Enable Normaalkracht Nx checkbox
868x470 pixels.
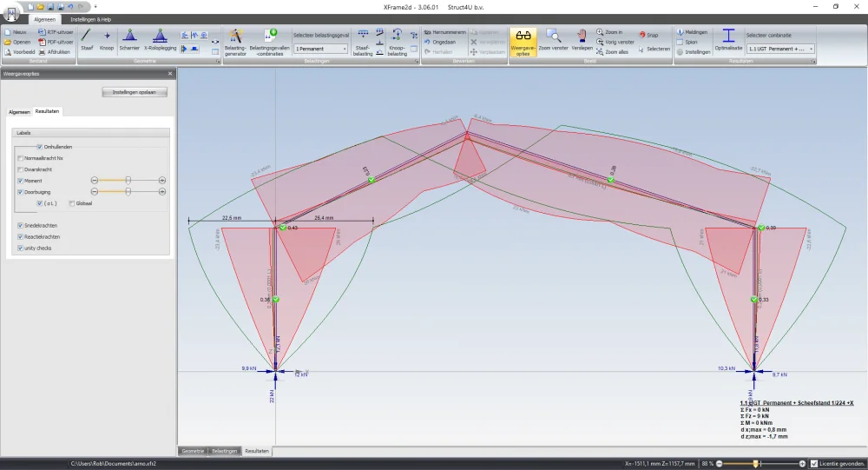point(21,158)
